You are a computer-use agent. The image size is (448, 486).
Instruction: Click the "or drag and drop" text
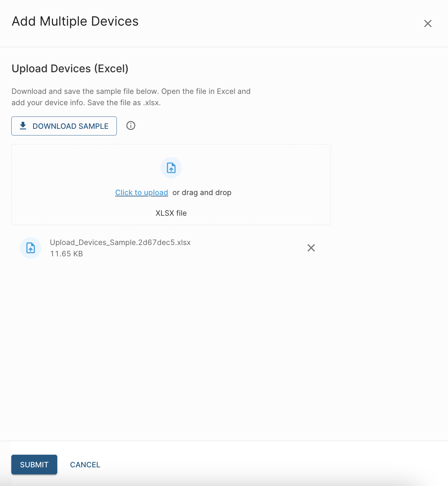pyautogui.click(x=202, y=192)
